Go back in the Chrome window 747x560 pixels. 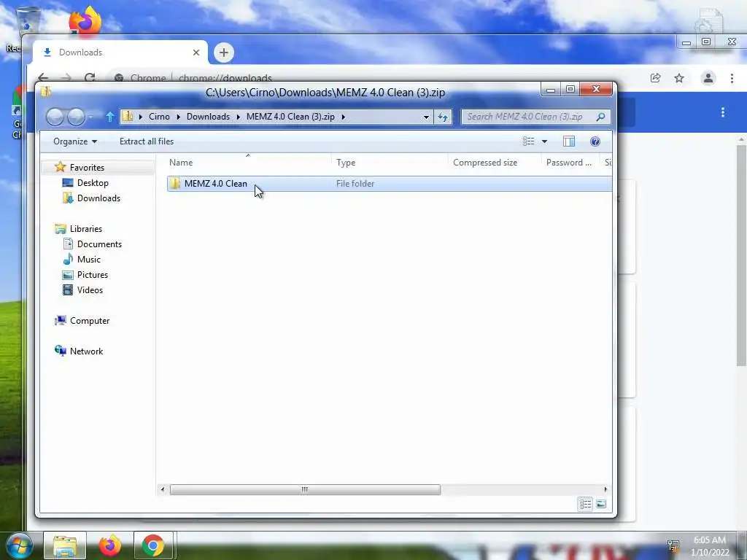click(x=43, y=77)
